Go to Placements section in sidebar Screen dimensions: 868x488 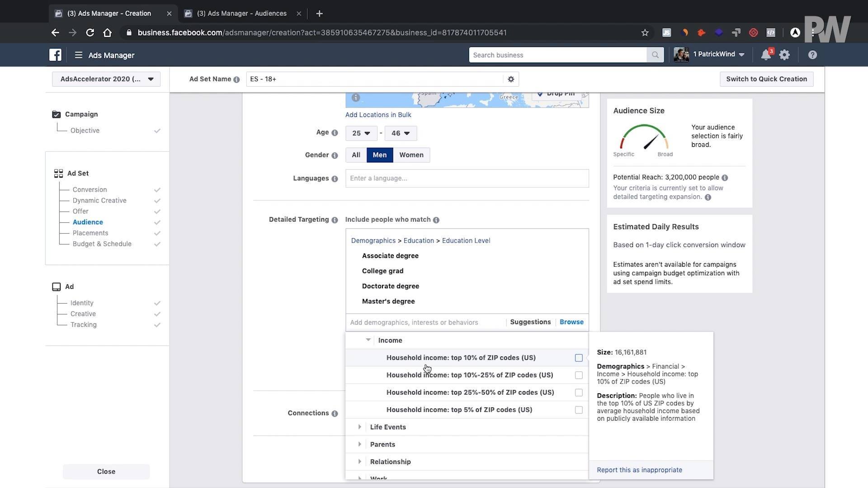[x=90, y=233]
